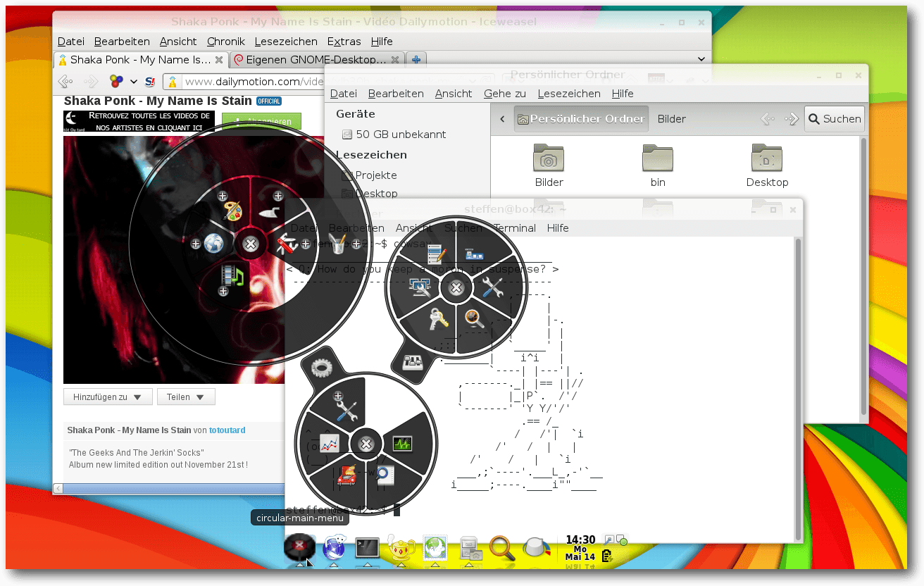Launch Iceweasel browser from the dock

click(x=334, y=548)
